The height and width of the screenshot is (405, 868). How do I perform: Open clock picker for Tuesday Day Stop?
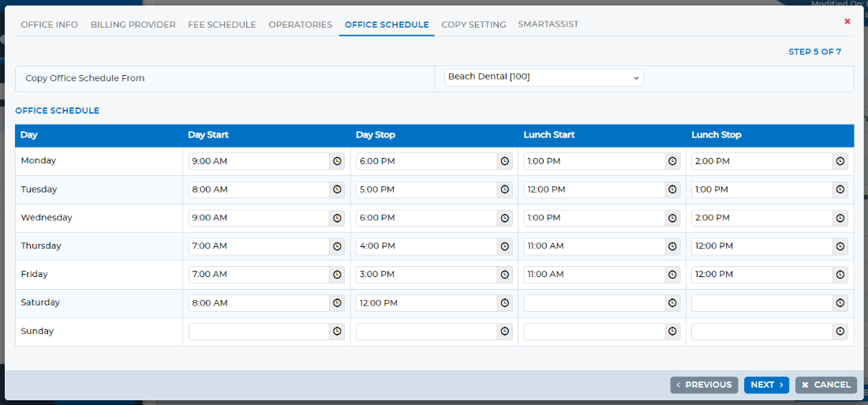click(x=504, y=189)
